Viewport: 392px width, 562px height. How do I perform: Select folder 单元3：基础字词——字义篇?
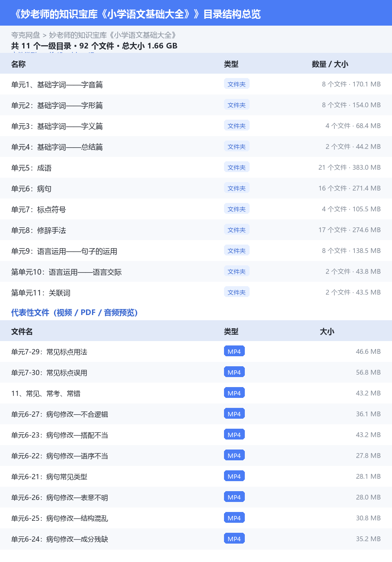(57, 126)
